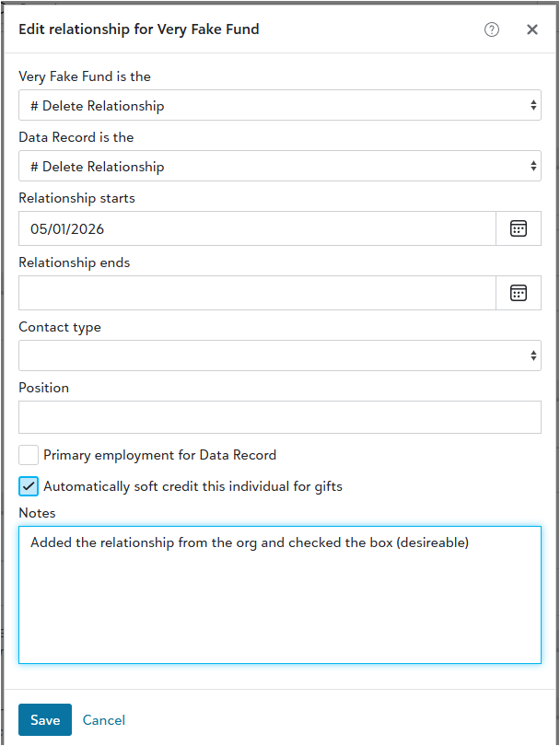Click the Relationship ends date field
This screenshot has height=746, width=560.
(x=257, y=293)
